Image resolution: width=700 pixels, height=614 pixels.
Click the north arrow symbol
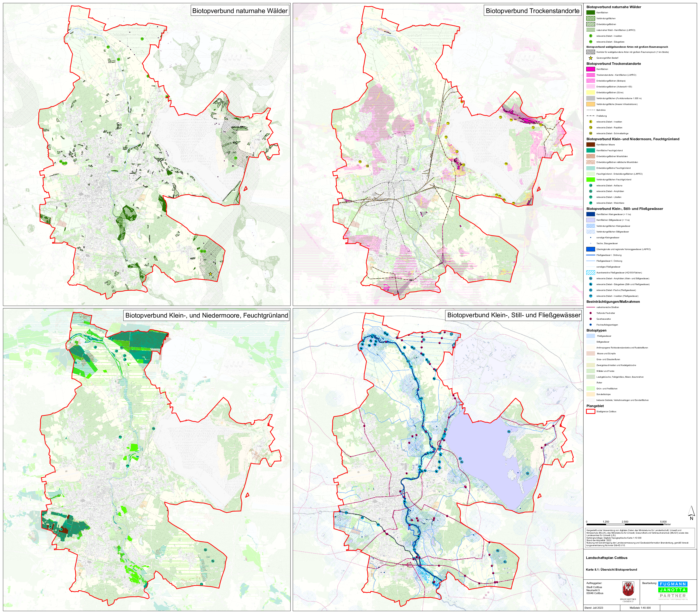point(691,513)
